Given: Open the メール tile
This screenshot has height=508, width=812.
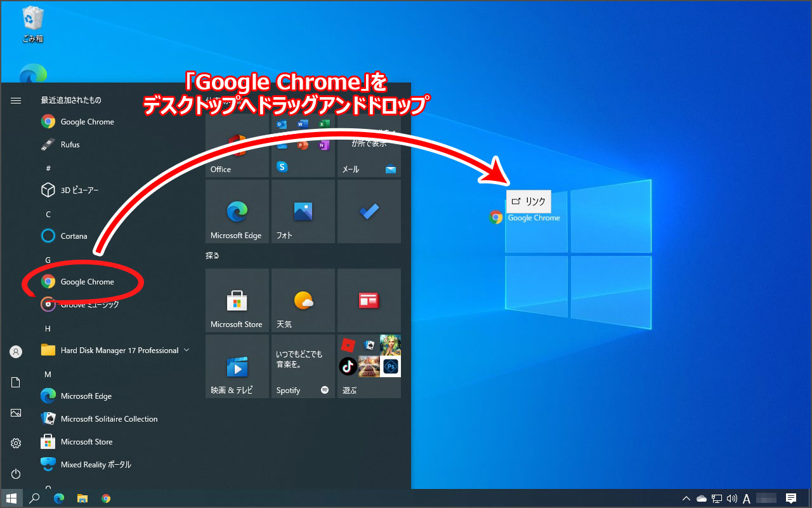Looking at the screenshot, I should (369, 145).
